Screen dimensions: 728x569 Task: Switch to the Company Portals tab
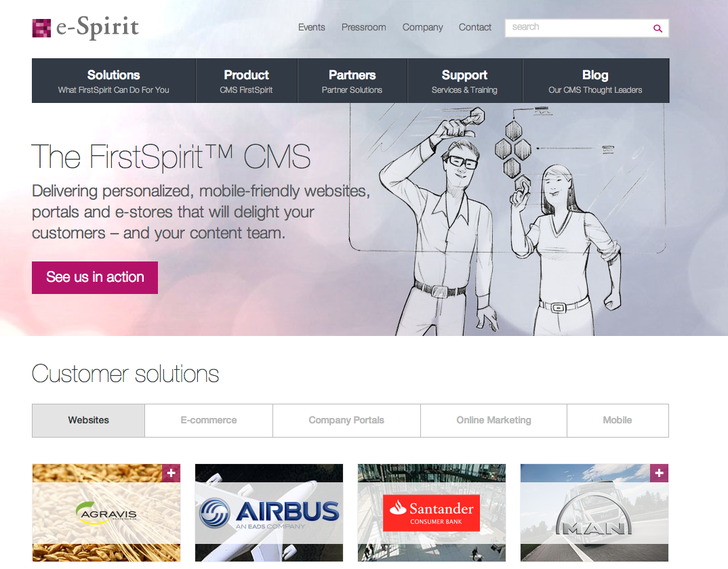point(346,421)
